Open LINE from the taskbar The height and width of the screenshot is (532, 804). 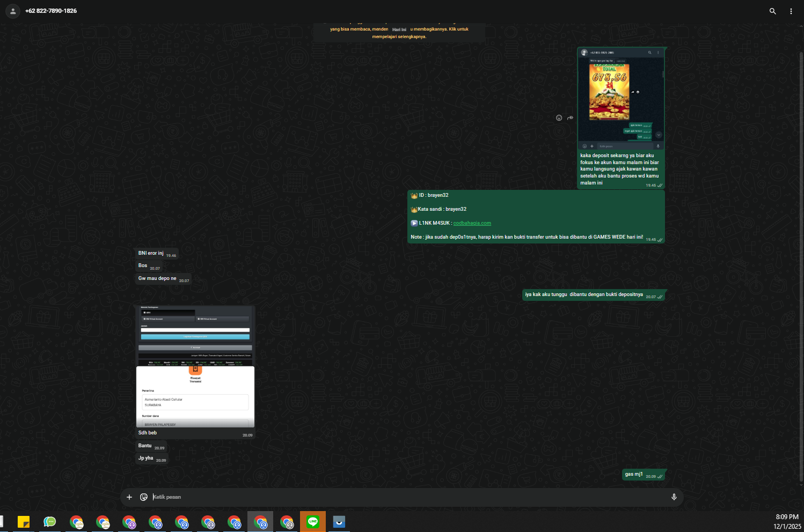(313, 521)
